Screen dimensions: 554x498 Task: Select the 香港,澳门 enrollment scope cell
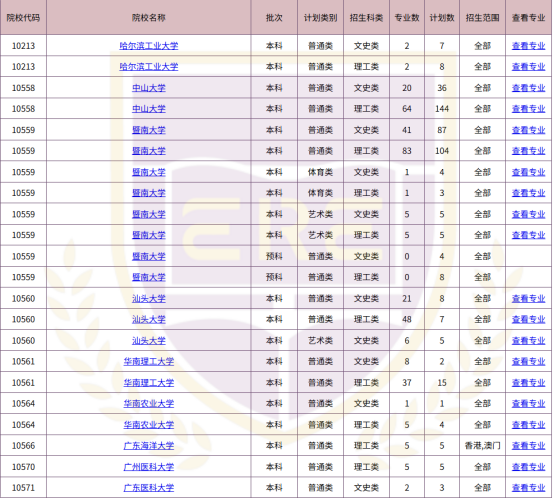[482, 446]
